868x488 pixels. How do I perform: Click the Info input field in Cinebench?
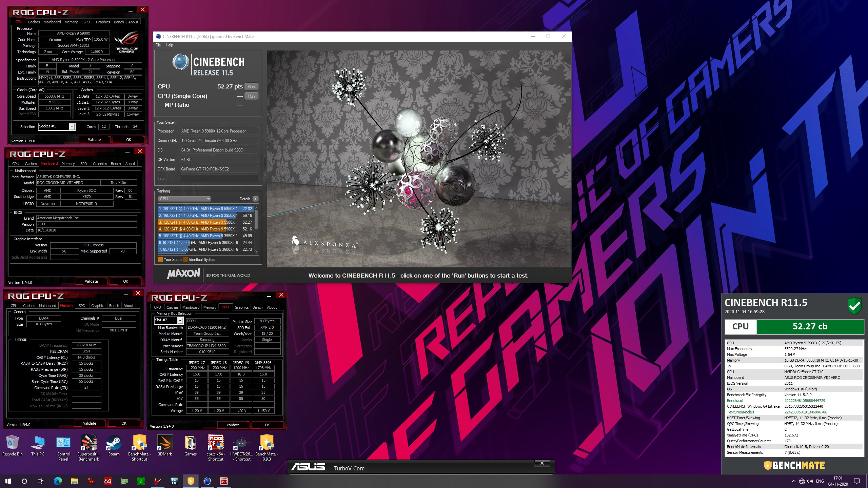click(219, 179)
